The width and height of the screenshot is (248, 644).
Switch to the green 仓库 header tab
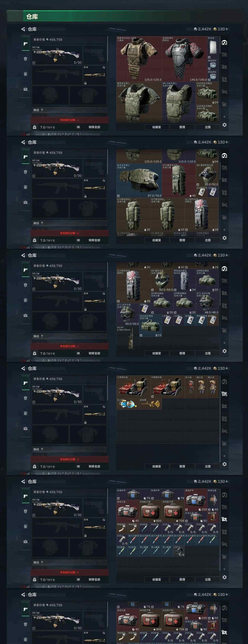tap(32, 17)
